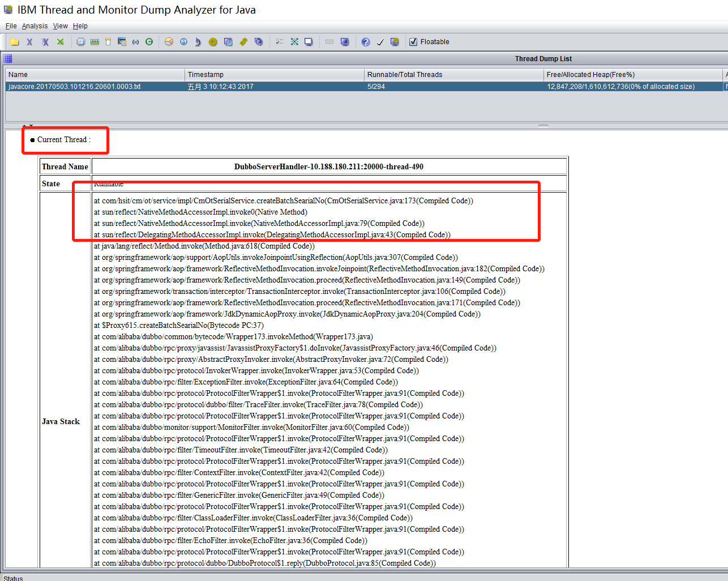Click the Current Thread label
Image resolution: width=728 pixels, height=581 pixels.
[64, 140]
